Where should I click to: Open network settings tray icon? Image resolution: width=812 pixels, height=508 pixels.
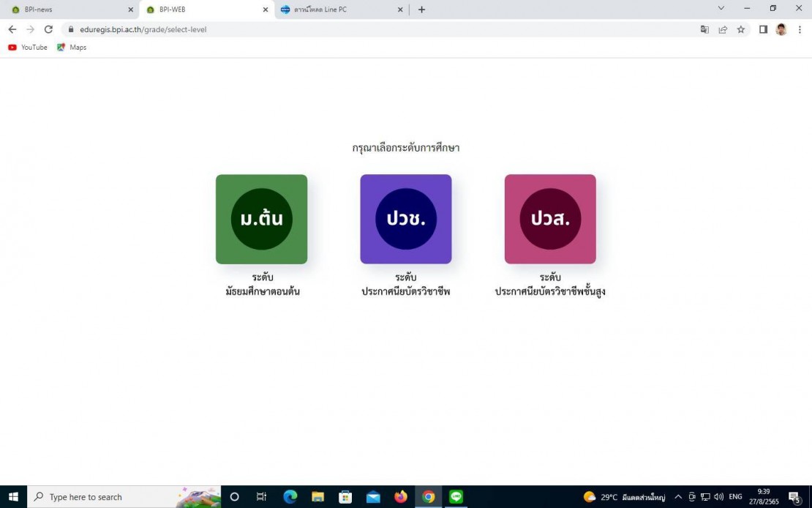[x=705, y=497]
